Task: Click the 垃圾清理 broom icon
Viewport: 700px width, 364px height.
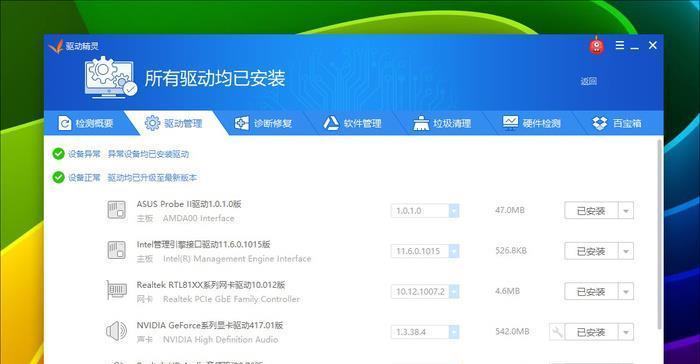Action: coord(421,123)
